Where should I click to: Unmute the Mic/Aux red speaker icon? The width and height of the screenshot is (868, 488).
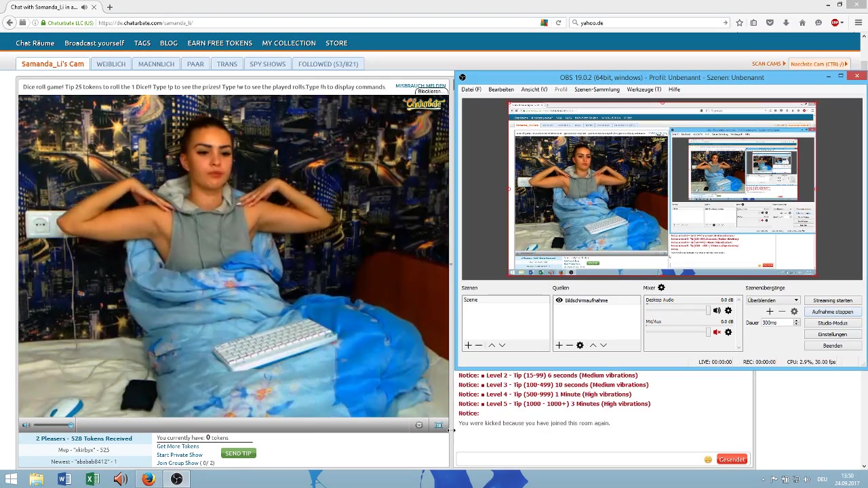tap(717, 332)
